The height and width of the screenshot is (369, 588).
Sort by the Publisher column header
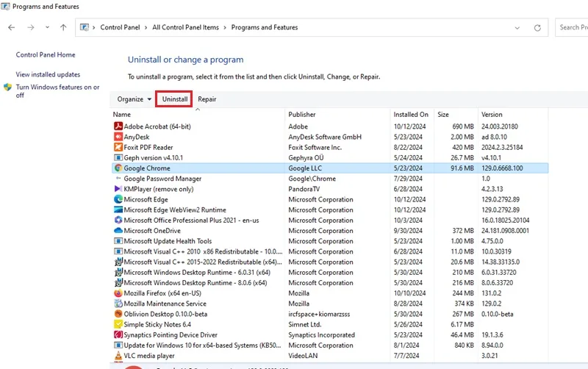pyautogui.click(x=337, y=115)
